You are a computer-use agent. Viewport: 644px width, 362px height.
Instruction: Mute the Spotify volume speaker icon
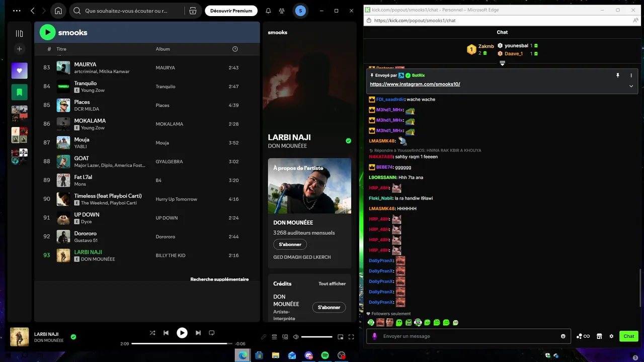pyautogui.click(x=296, y=337)
